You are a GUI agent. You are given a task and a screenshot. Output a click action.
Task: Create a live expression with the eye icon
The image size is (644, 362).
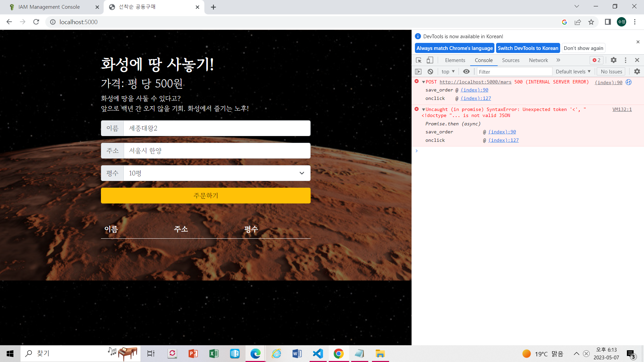[x=466, y=72]
